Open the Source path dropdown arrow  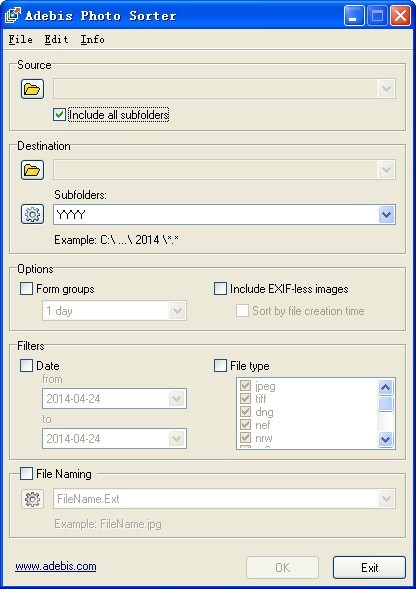coord(386,89)
